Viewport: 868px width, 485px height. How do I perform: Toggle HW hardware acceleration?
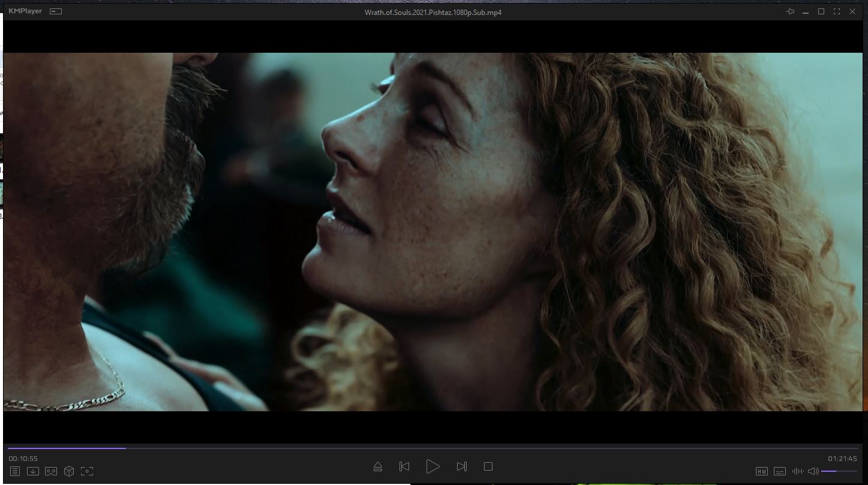click(762, 471)
